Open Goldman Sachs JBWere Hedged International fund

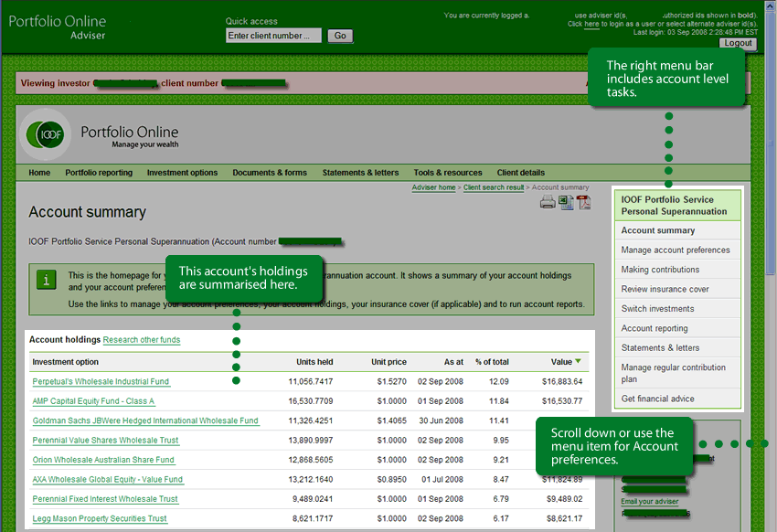pyautogui.click(x=145, y=420)
